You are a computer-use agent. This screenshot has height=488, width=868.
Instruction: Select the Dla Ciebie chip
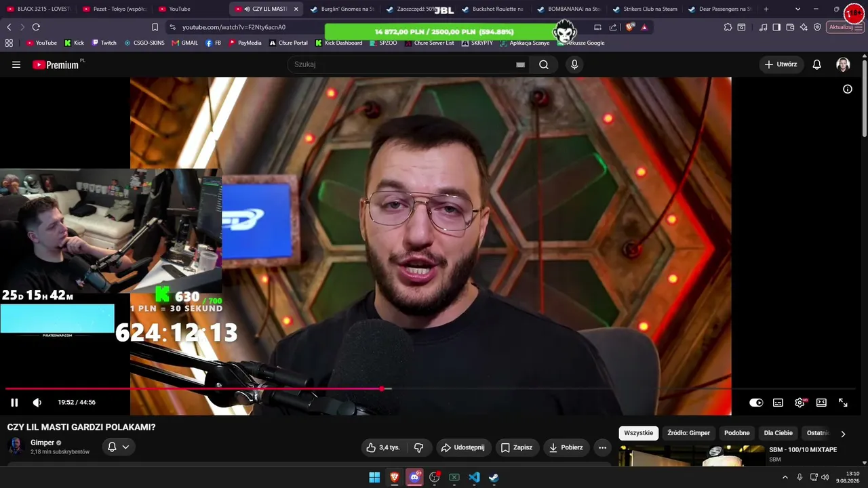point(778,433)
